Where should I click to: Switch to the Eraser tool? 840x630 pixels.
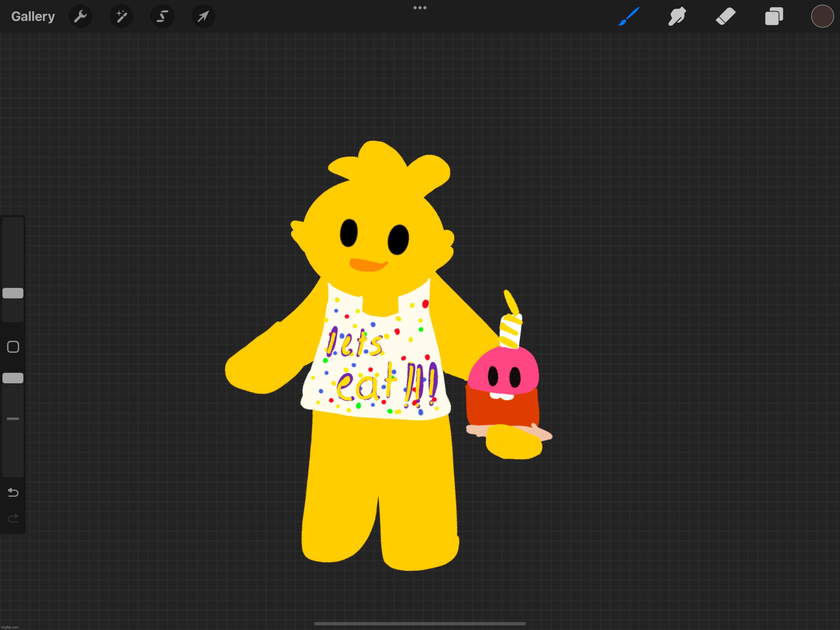(726, 16)
